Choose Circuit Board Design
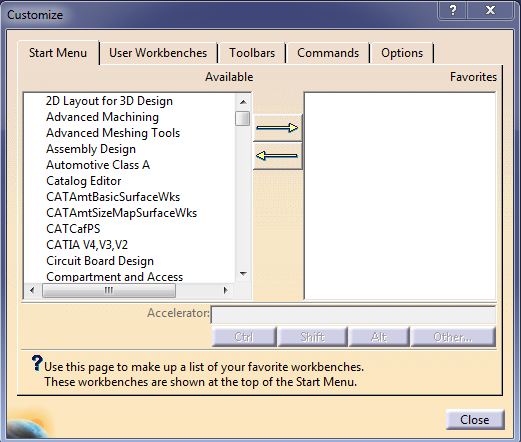Viewport: 521px width, 442px height. click(100, 261)
